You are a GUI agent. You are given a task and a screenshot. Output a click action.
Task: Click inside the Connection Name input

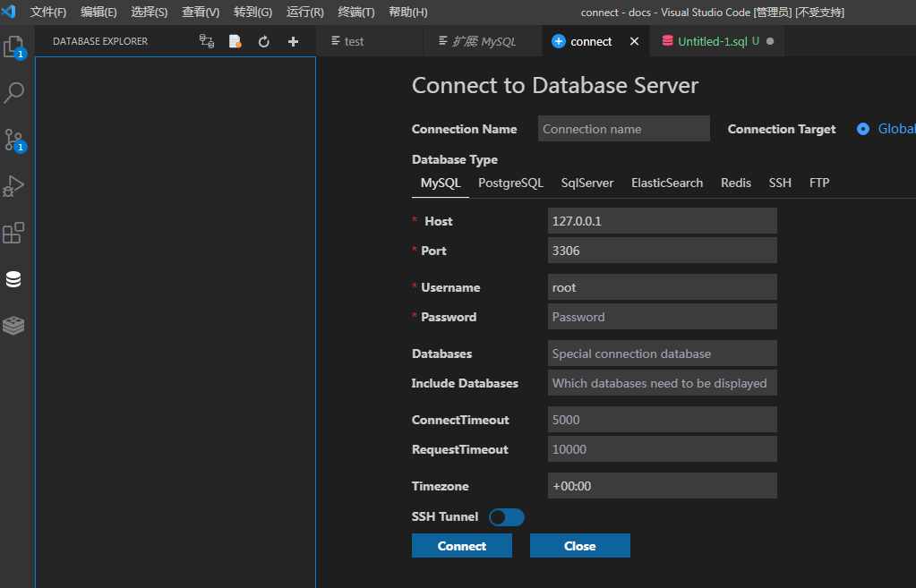coord(623,128)
